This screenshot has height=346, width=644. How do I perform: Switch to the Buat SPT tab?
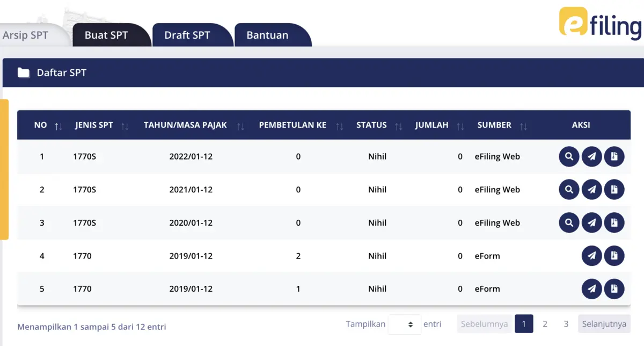tap(106, 35)
